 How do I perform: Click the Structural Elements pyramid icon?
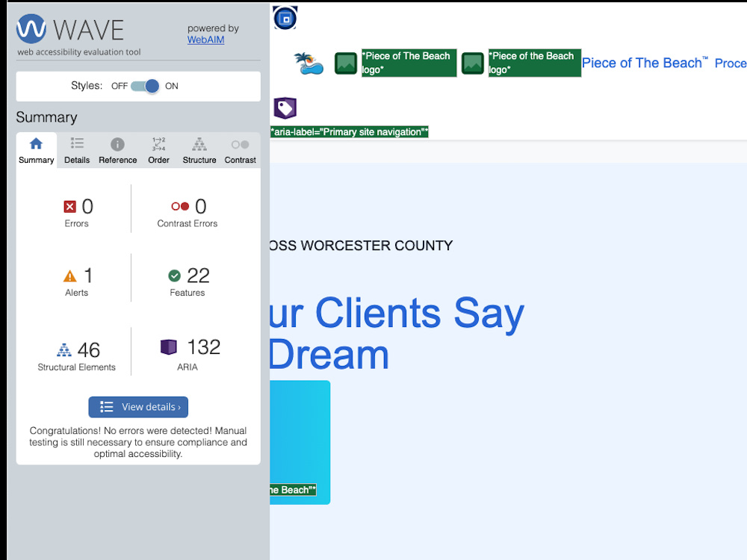click(63, 350)
